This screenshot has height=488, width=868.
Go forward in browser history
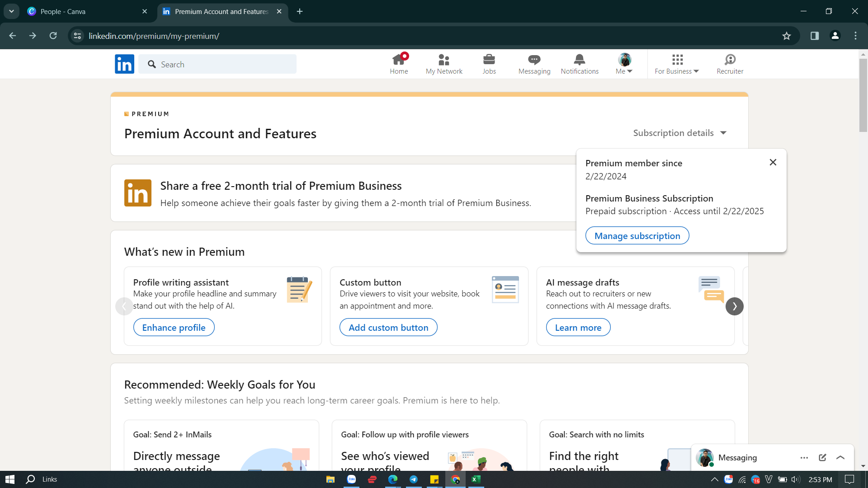click(x=33, y=36)
